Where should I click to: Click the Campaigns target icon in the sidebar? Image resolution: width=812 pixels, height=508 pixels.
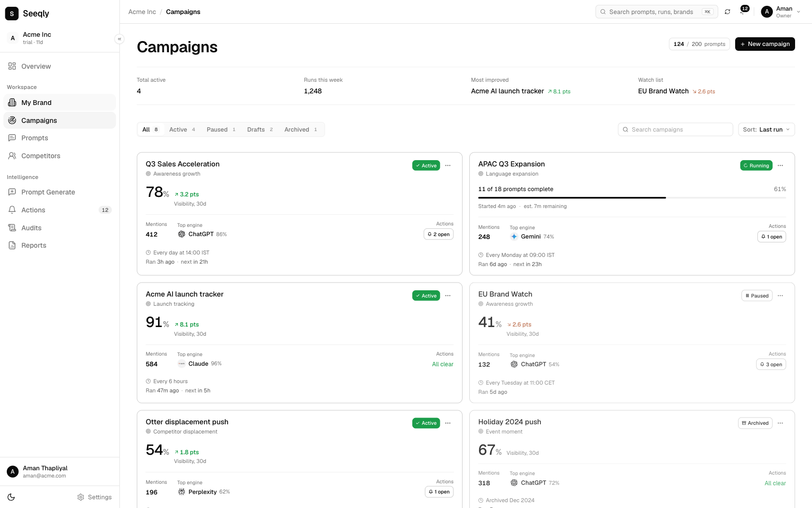(12, 120)
